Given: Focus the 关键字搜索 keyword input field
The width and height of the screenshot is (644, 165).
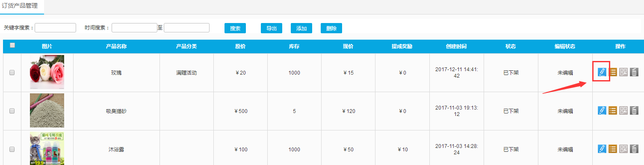Looking at the screenshot, I should (55, 28).
